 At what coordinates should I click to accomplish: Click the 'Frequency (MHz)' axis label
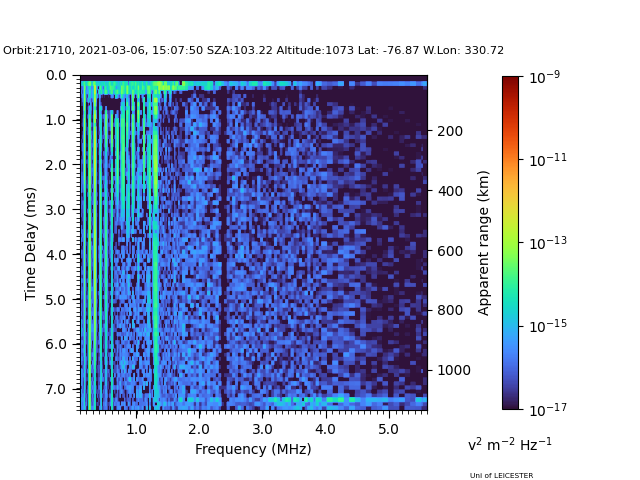click(253, 449)
